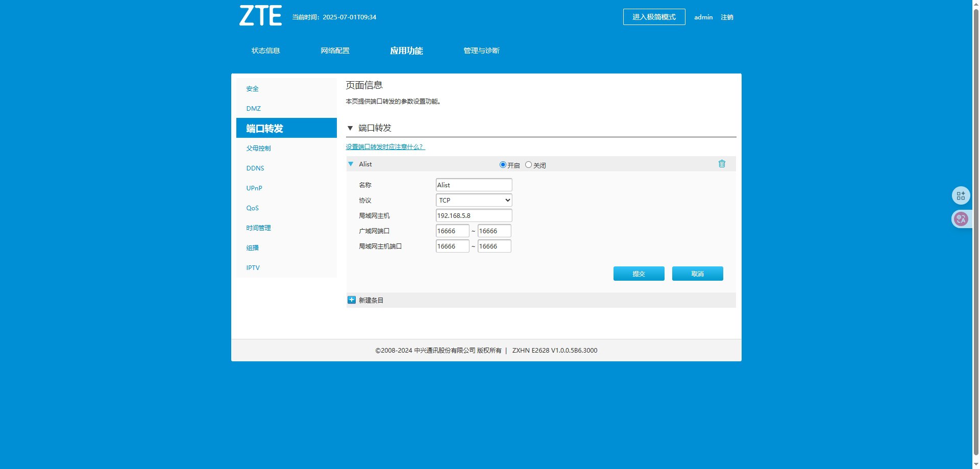Click the 进入极简模式 button
The image size is (980, 469).
coord(654,17)
